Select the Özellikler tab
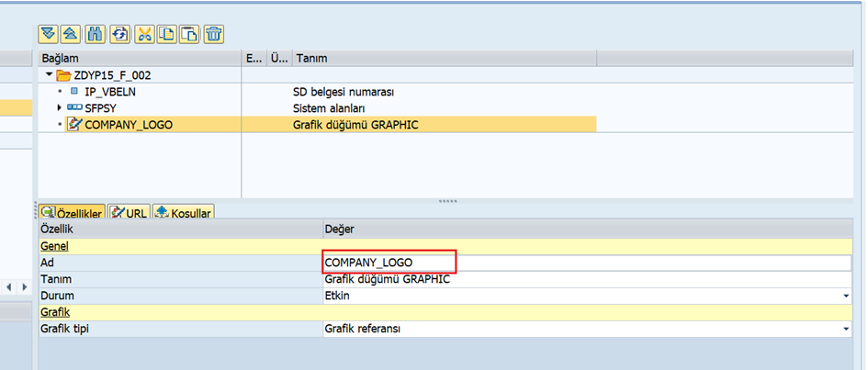Screen dimensions: 868x370 click(71, 213)
